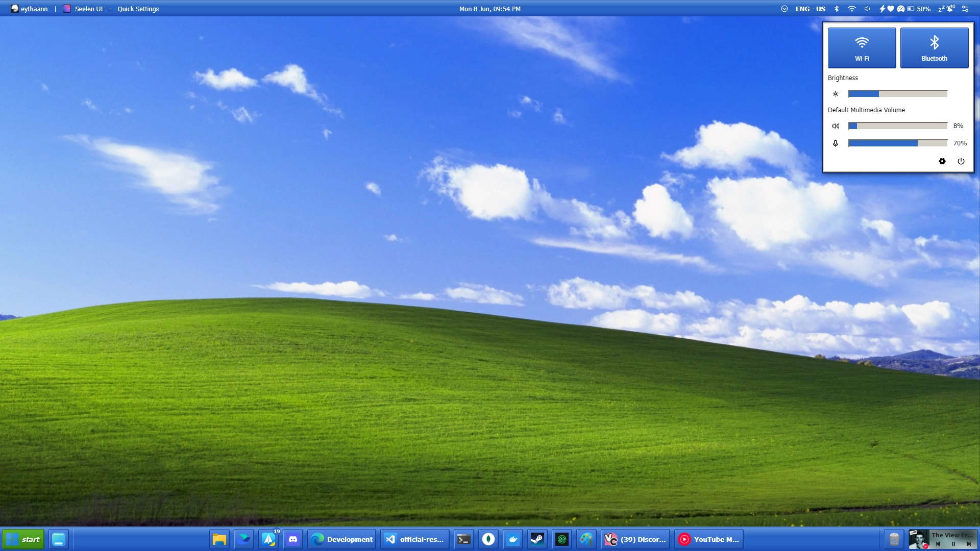Pause the playing song
980x551 pixels.
(x=953, y=544)
